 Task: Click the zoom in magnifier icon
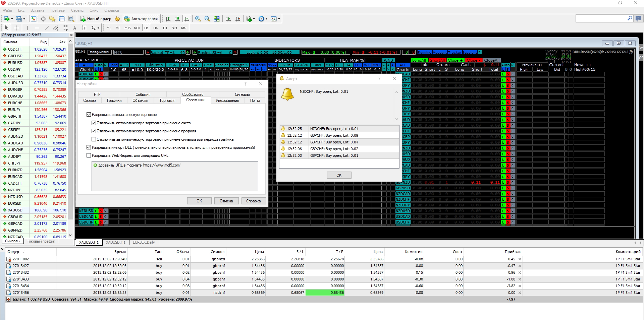[x=198, y=19]
